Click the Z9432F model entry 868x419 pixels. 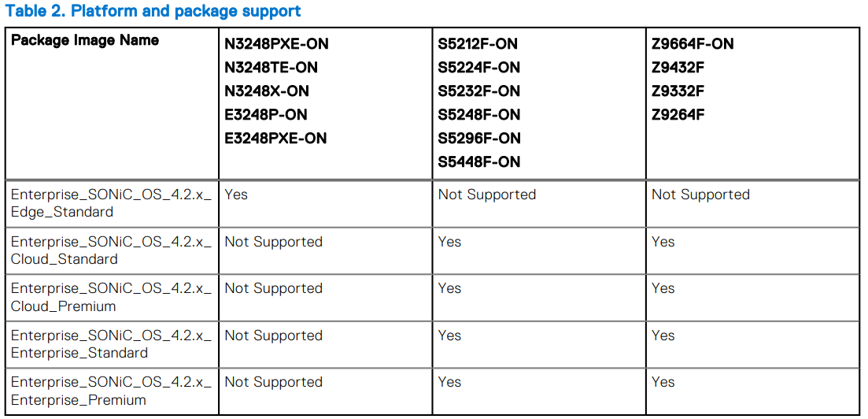[678, 68]
